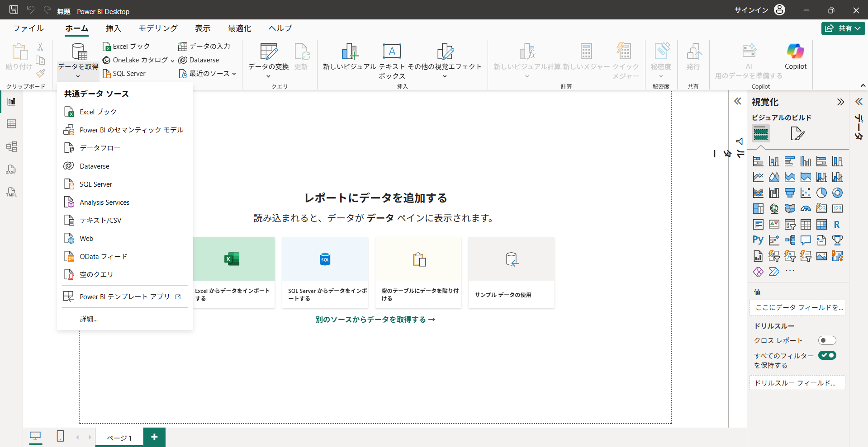Viewport: 868px width, 447px height.
Task: Select the image visual
Action: (821, 256)
